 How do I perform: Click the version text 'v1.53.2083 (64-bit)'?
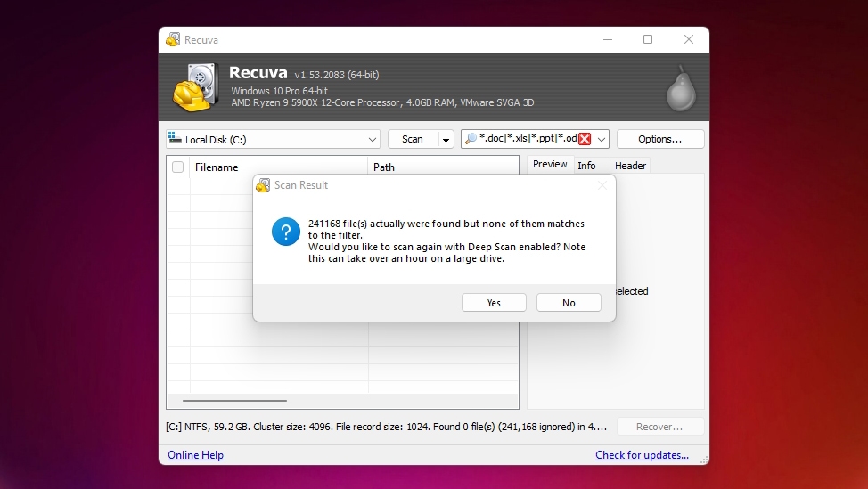pyautogui.click(x=337, y=75)
